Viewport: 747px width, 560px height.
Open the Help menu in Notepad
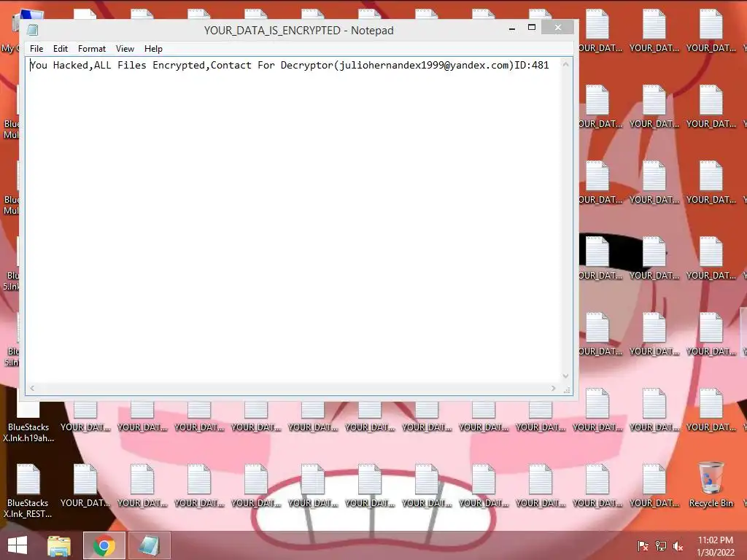[x=153, y=49]
